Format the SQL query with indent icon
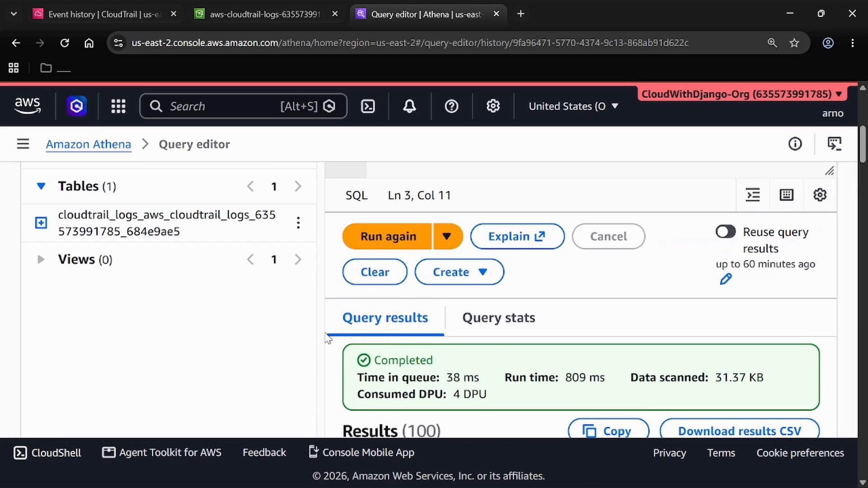Viewport: 868px width, 488px height. pos(753,195)
